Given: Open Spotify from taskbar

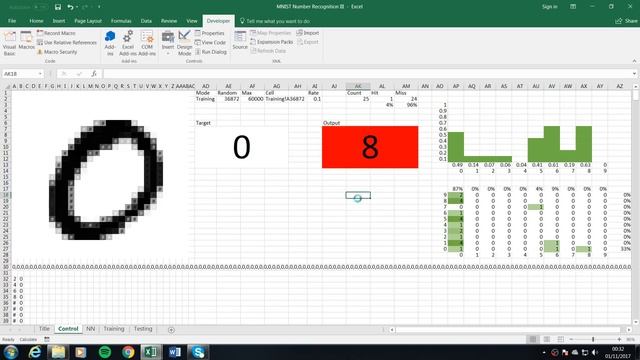Looking at the screenshot, I should (105, 352).
